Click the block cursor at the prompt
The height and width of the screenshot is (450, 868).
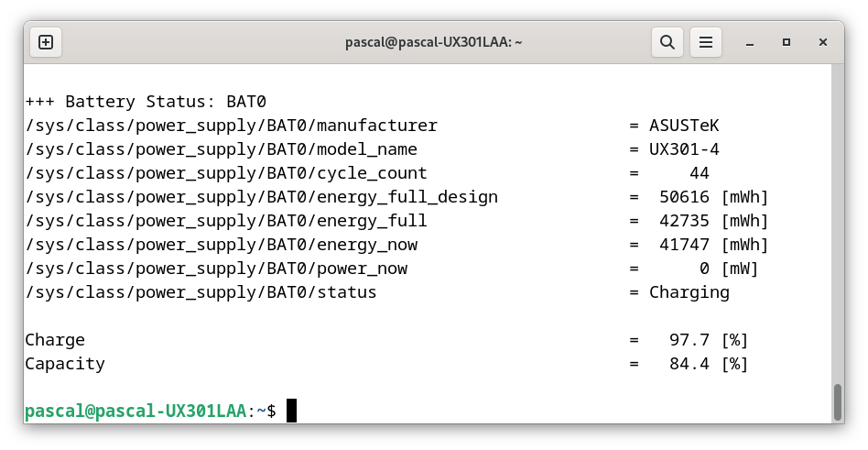(x=292, y=411)
